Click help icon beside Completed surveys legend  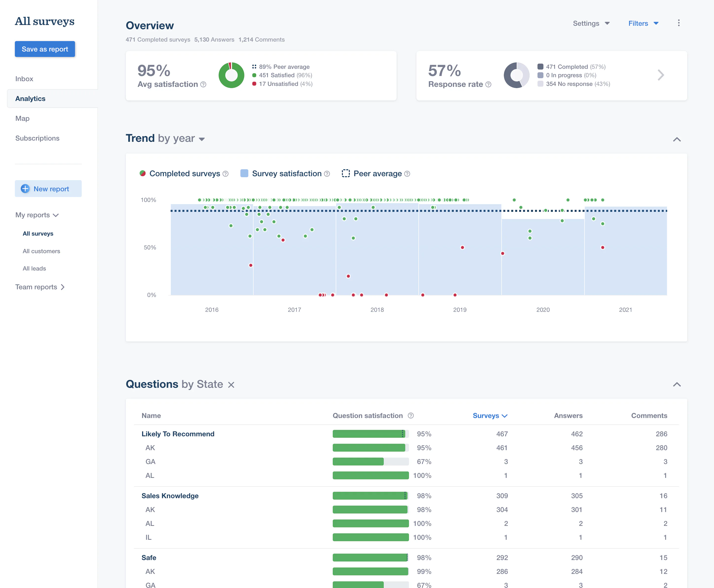[x=225, y=174]
